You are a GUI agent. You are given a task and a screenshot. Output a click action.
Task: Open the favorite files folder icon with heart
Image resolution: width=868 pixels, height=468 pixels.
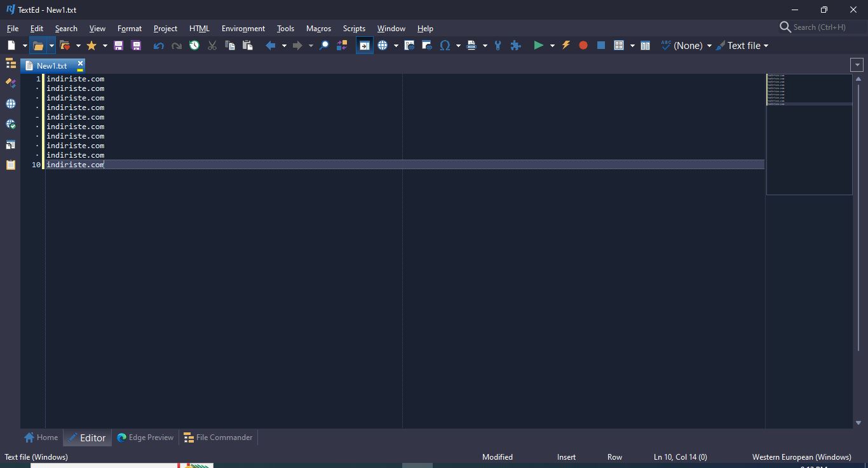pos(65,45)
